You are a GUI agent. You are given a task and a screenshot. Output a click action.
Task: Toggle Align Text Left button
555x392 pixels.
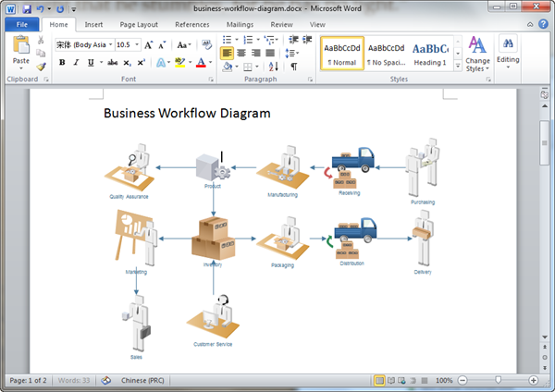point(228,54)
